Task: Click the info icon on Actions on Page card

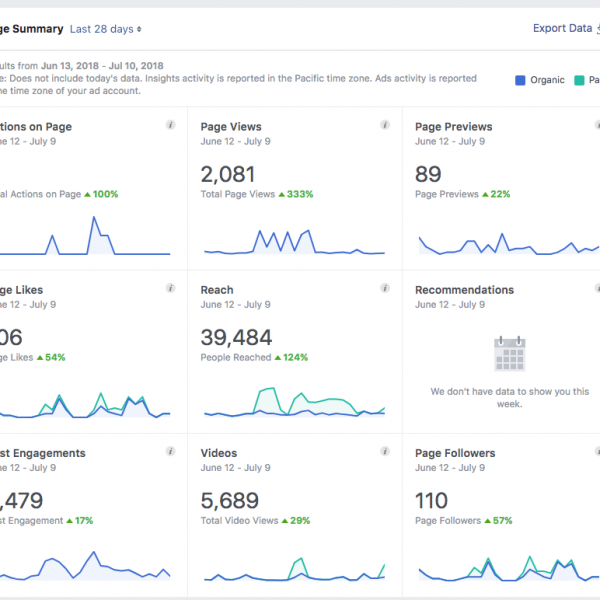Action: click(171, 125)
